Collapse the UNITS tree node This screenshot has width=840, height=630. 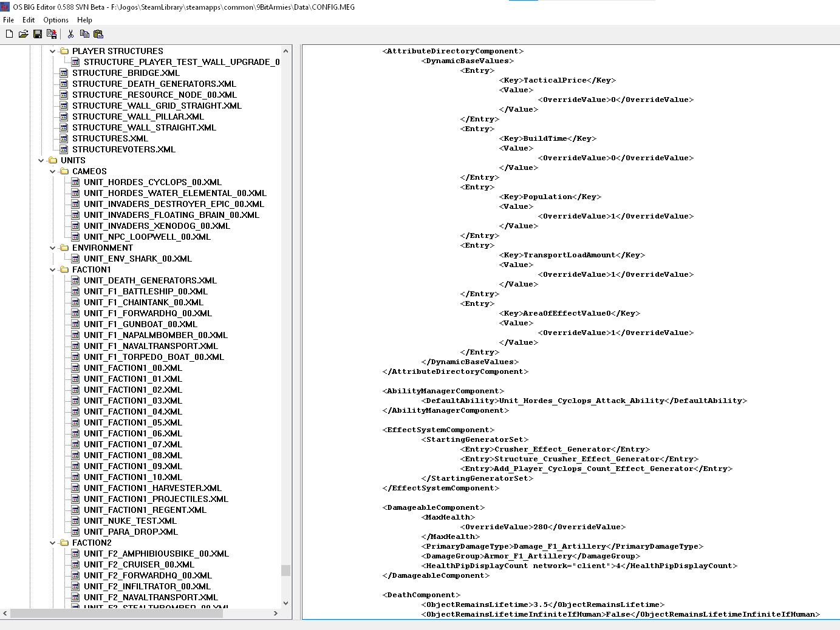tap(41, 160)
